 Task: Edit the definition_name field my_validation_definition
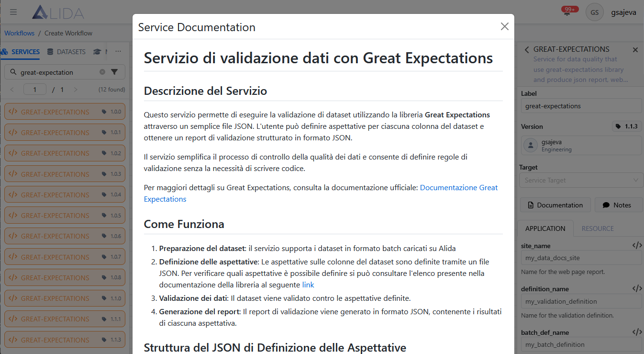581,301
